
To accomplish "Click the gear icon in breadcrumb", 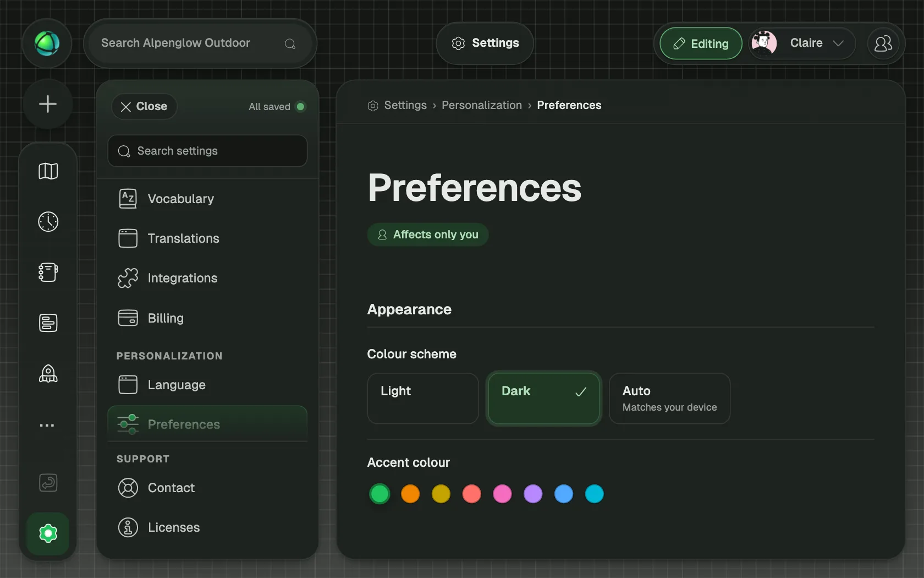I will coord(373,106).
